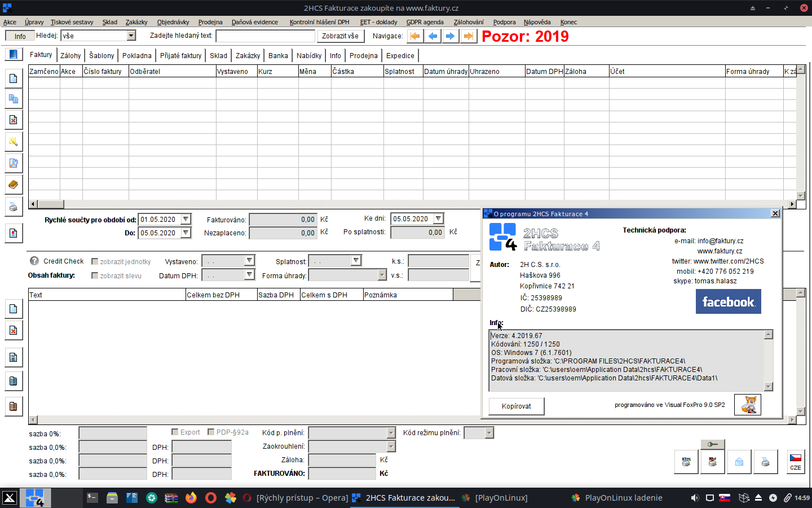Open the GDPR agenda menu

[425, 22]
